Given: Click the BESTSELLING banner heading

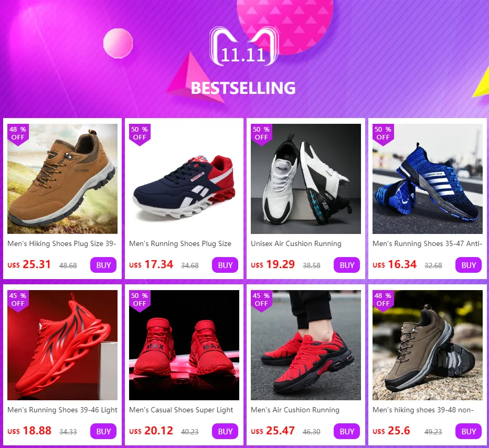Looking at the screenshot, I should (243, 88).
